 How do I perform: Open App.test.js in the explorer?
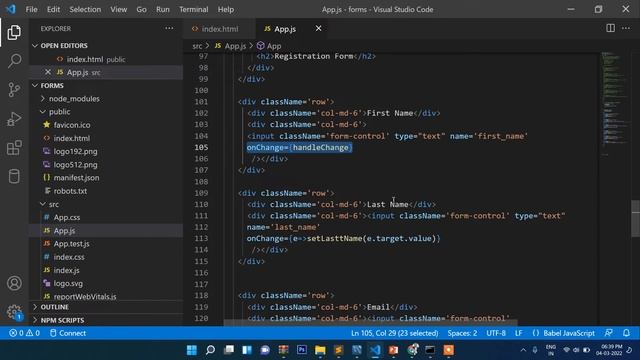(x=71, y=244)
